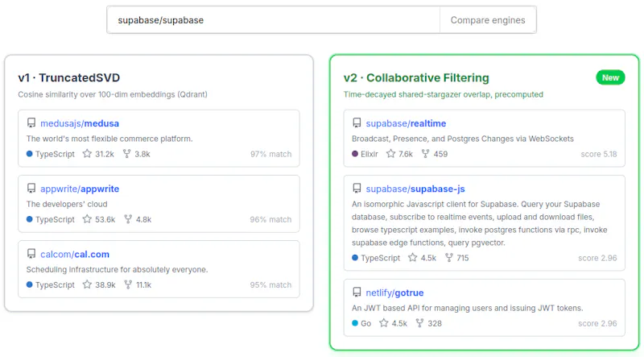Screen dimensions: 644x357
Task: Click the 7.6k star count
Action: (x=406, y=154)
